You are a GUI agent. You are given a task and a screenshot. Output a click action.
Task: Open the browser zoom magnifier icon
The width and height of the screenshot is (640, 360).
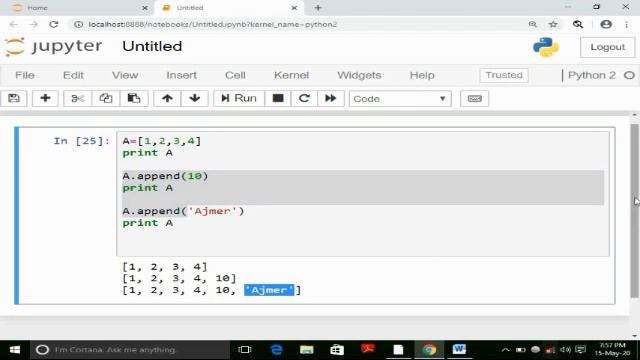533,24
